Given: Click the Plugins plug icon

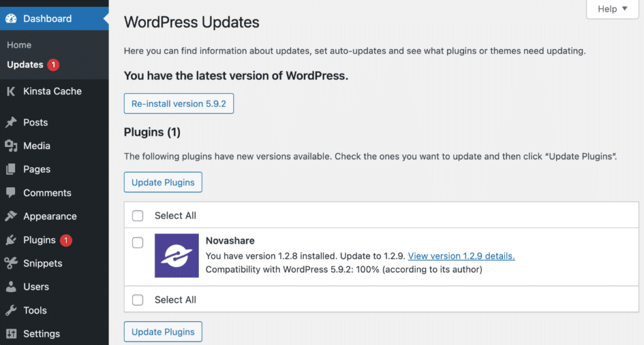Looking at the screenshot, I should coord(11,239).
